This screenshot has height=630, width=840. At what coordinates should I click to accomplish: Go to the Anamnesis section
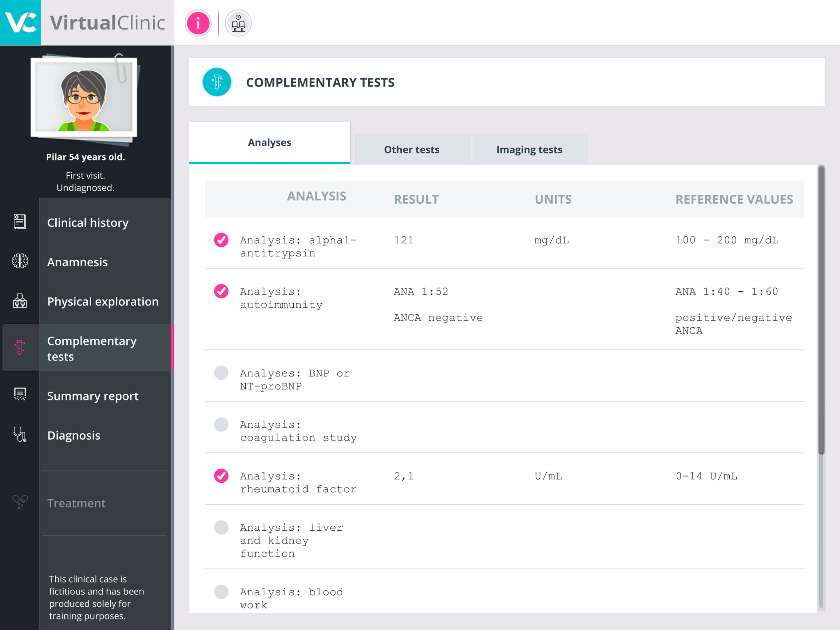[x=77, y=262]
